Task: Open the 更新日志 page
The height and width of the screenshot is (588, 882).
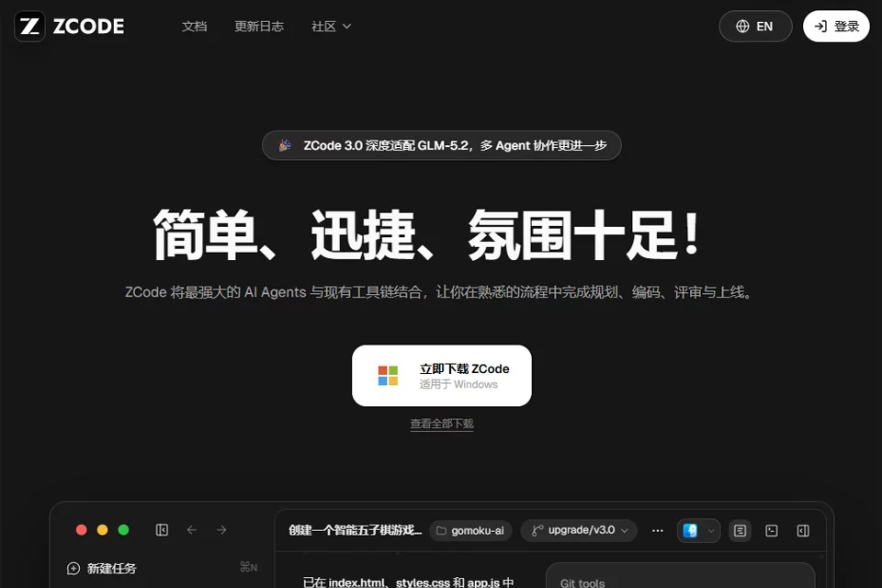Action: tap(259, 27)
